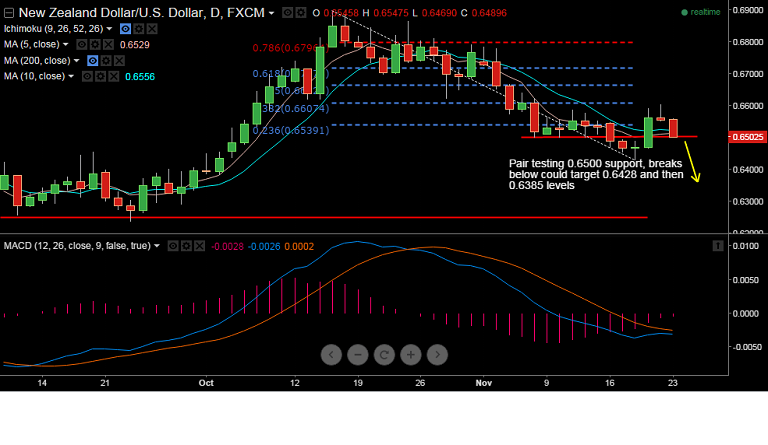Click the MA (5, close) value 0.6529
This screenshot has width=768, height=445.
click(135, 45)
